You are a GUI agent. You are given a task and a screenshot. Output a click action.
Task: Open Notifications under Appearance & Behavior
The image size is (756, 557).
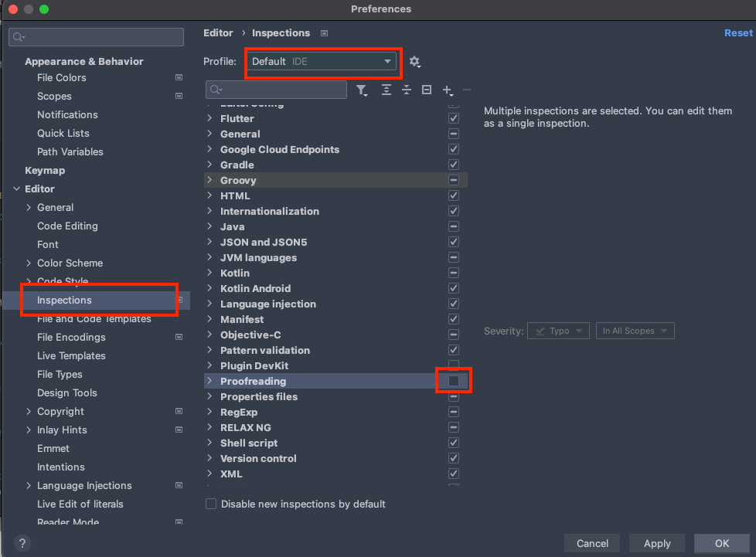click(x=67, y=114)
